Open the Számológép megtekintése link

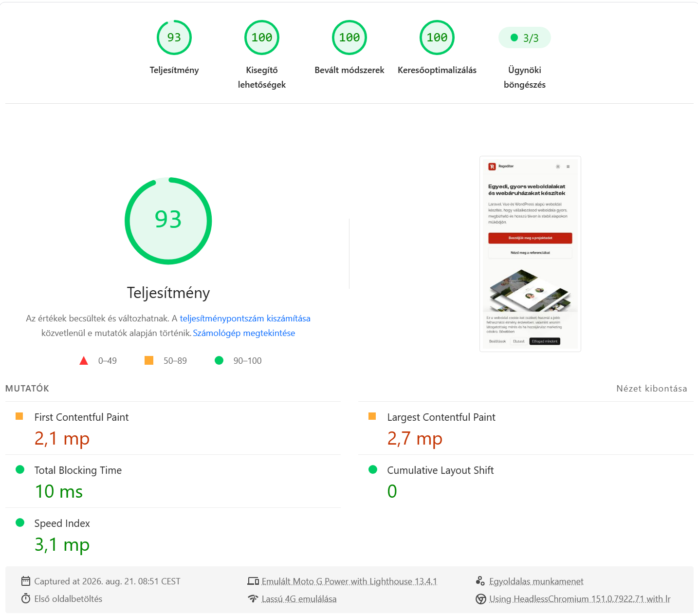(x=244, y=333)
